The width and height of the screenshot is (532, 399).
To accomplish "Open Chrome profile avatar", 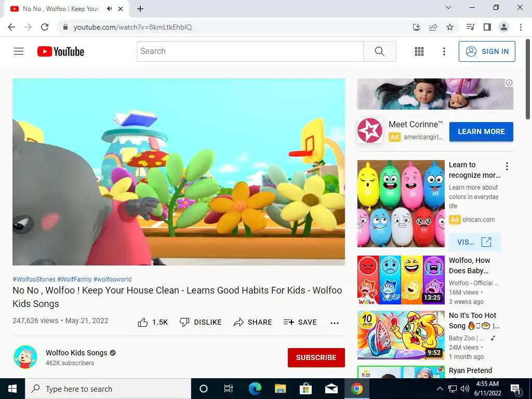I will pyautogui.click(x=504, y=27).
